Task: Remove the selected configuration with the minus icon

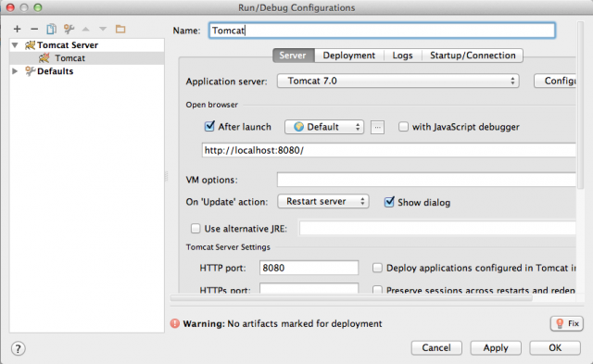Action: click(34, 29)
